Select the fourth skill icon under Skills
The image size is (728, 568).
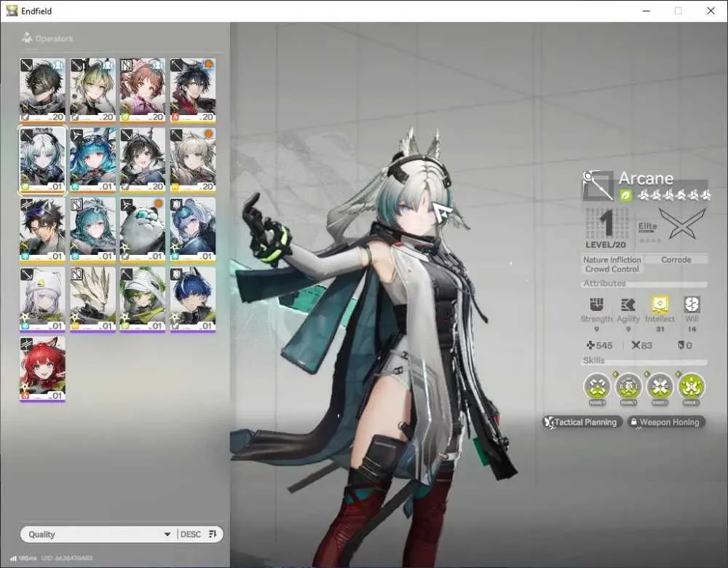pyautogui.click(x=692, y=387)
